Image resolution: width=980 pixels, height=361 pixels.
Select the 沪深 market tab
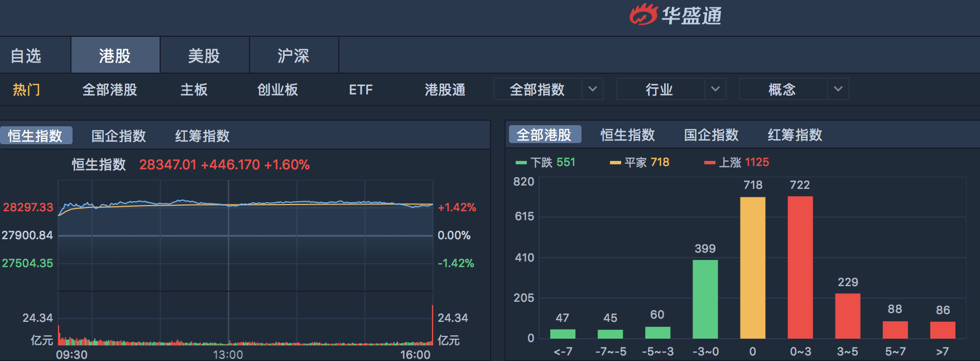293,56
